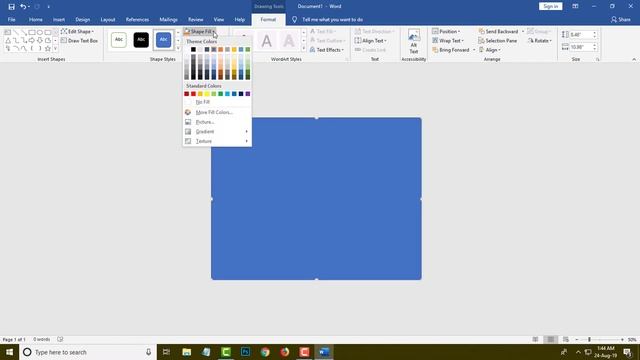
Task: Open the Windows notification center icon
Action: [x=628, y=352]
